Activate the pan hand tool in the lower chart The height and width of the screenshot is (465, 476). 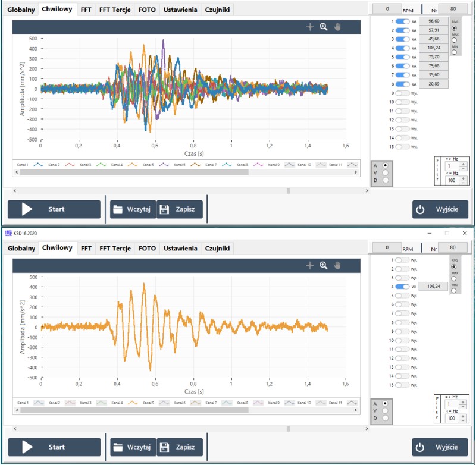[337, 265]
